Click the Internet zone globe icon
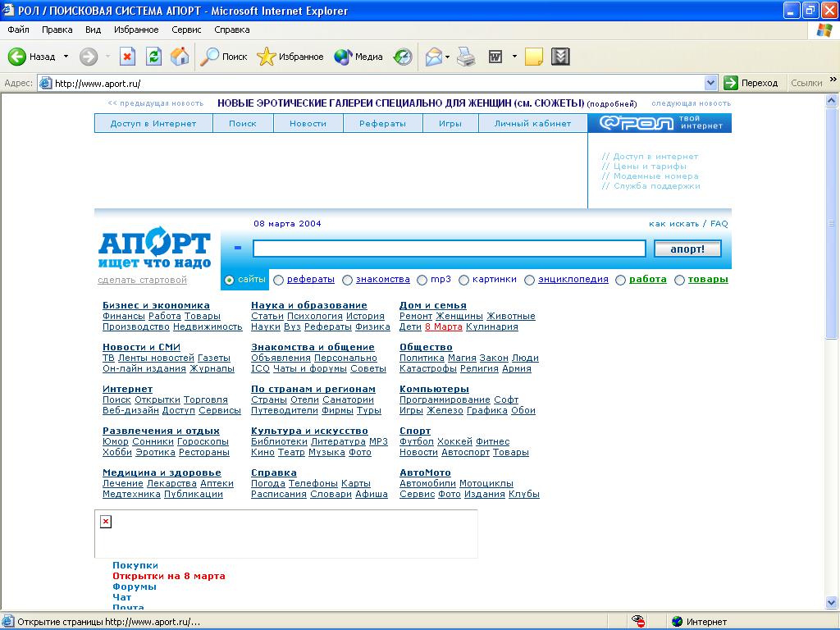This screenshot has height=630, width=840. [677, 622]
